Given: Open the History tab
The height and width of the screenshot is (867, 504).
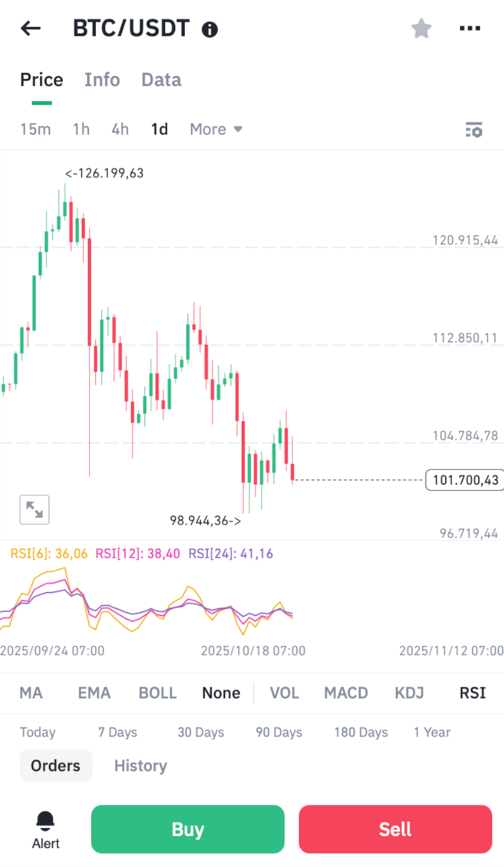Looking at the screenshot, I should [141, 766].
